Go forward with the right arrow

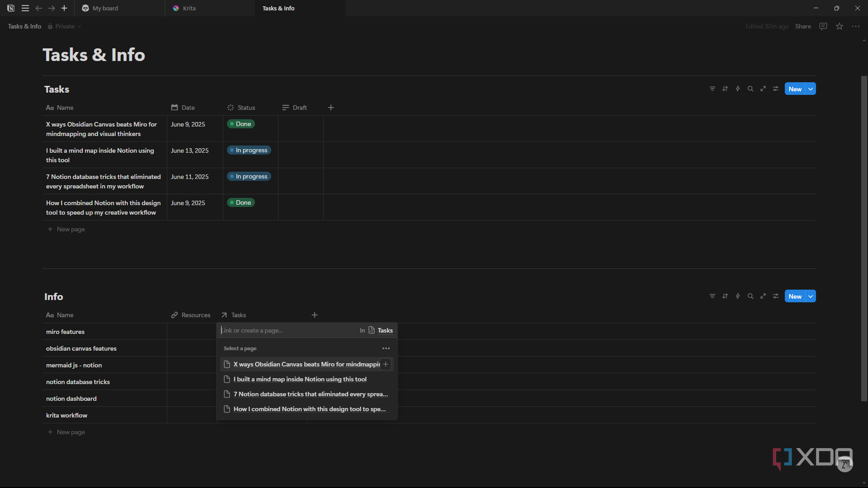click(x=52, y=8)
